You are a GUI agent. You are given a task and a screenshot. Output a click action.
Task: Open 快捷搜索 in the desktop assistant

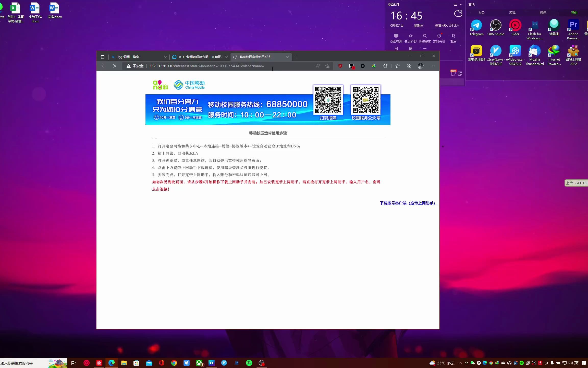425,38
